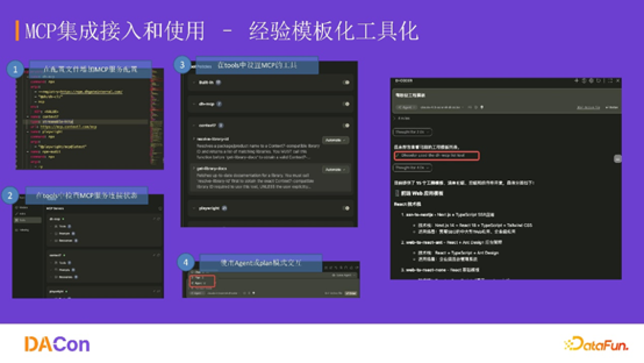Click the scroll-to-bottom button in chat panel
The image size is (644, 363).
[617, 159]
